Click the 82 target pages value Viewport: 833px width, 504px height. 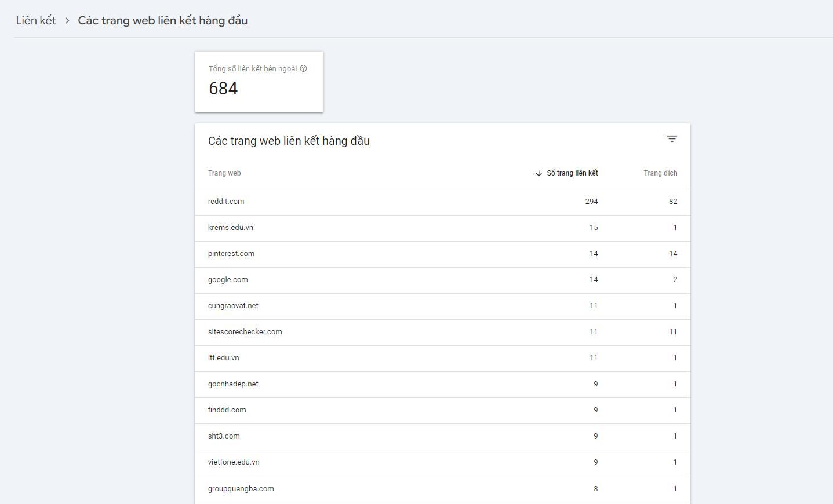[673, 202]
